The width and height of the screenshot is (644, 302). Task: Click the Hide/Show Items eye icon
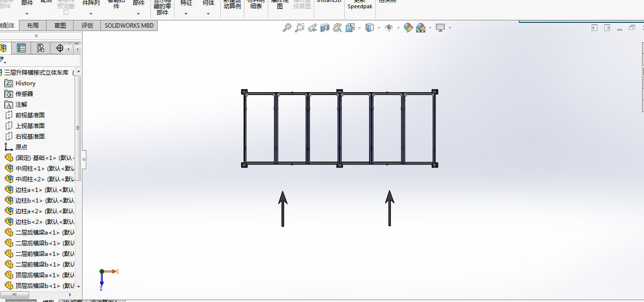[388, 28]
